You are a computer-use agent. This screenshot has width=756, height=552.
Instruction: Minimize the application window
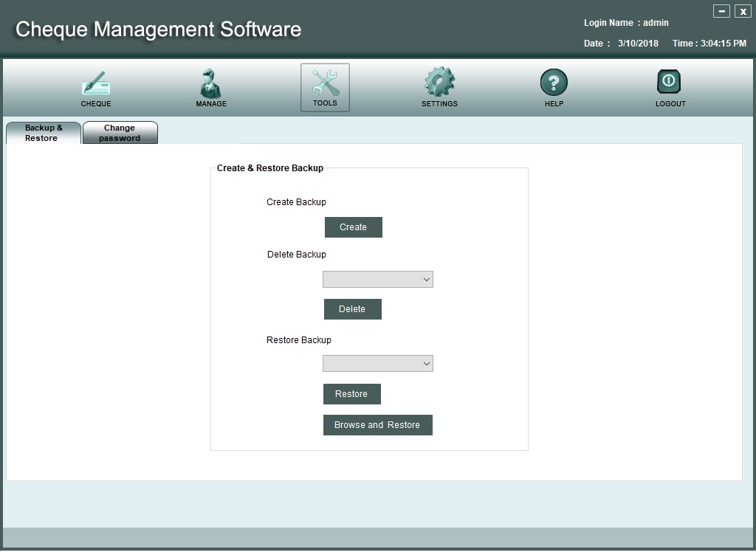click(x=721, y=11)
